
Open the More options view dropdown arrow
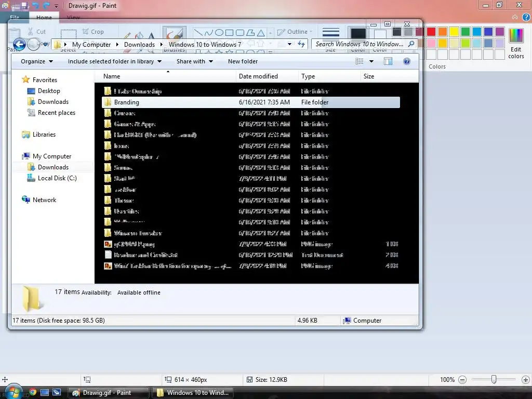371,61
